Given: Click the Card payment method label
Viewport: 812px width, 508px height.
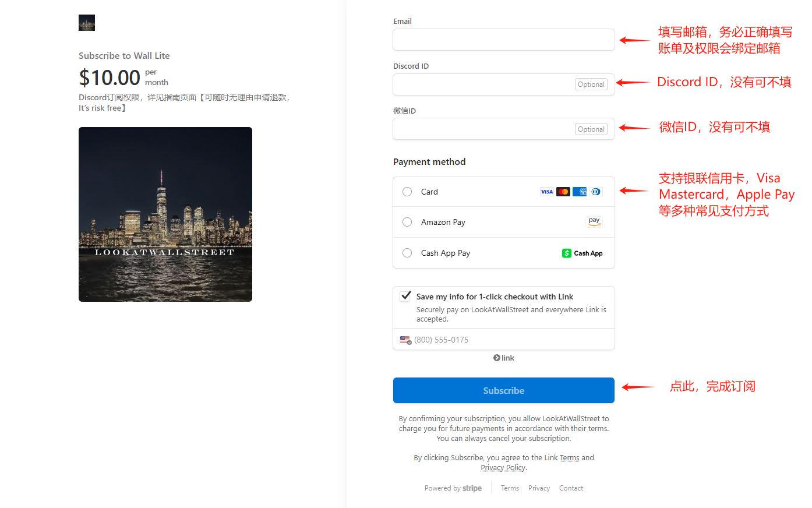Looking at the screenshot, I should coord(429,192).
